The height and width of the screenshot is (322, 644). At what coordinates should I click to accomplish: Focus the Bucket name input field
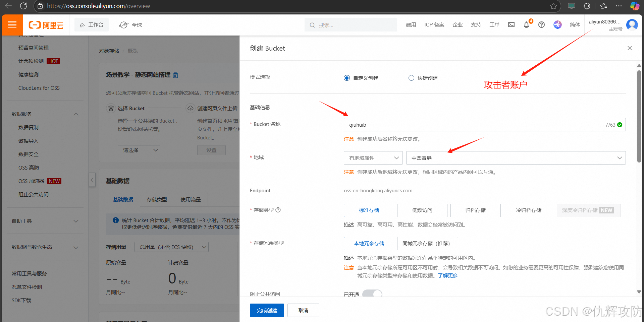(485, 125)
